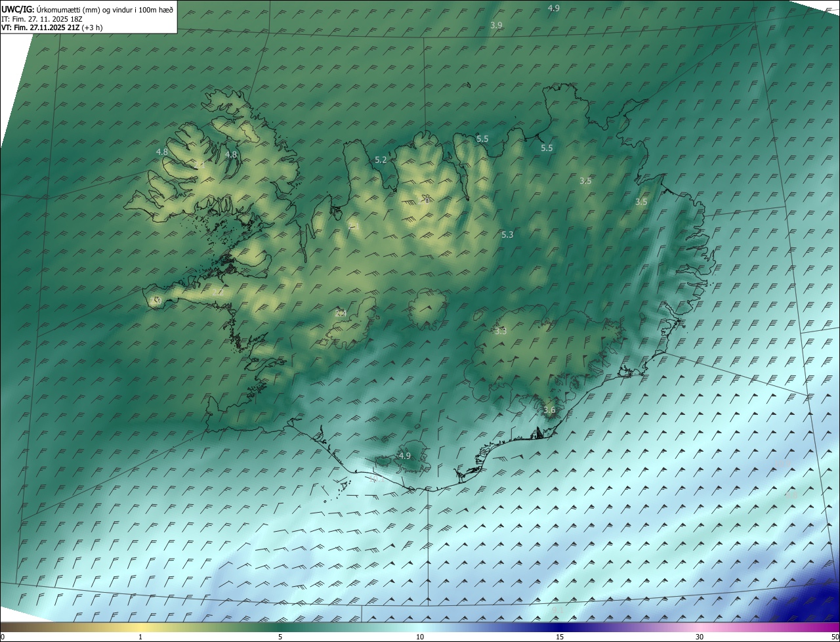This screenshot has height=642, width=840.
Task: Select the 4.9 value inside the Mýrdalsjökull glacier outline
Action: [404, 456]
